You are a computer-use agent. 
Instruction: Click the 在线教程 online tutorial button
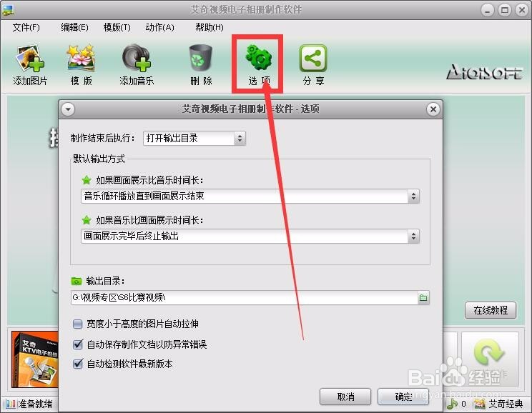pos(491,310)
